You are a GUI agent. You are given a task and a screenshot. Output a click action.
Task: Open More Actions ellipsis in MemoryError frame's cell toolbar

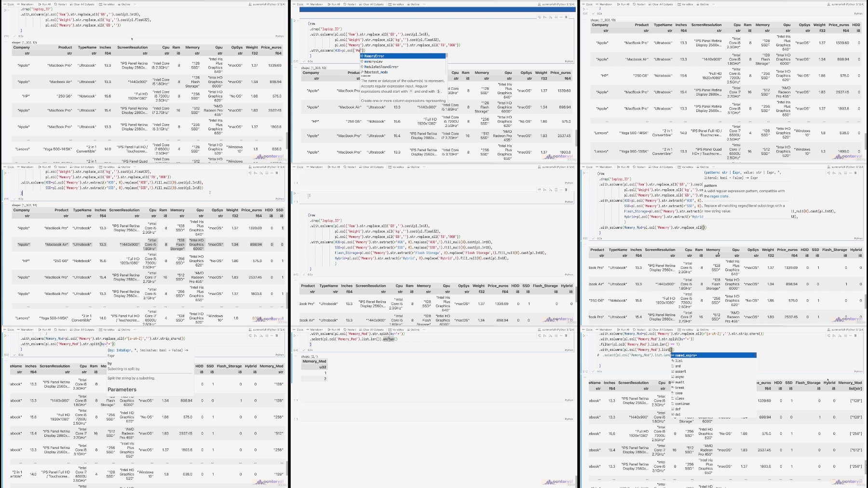[561, 17]
